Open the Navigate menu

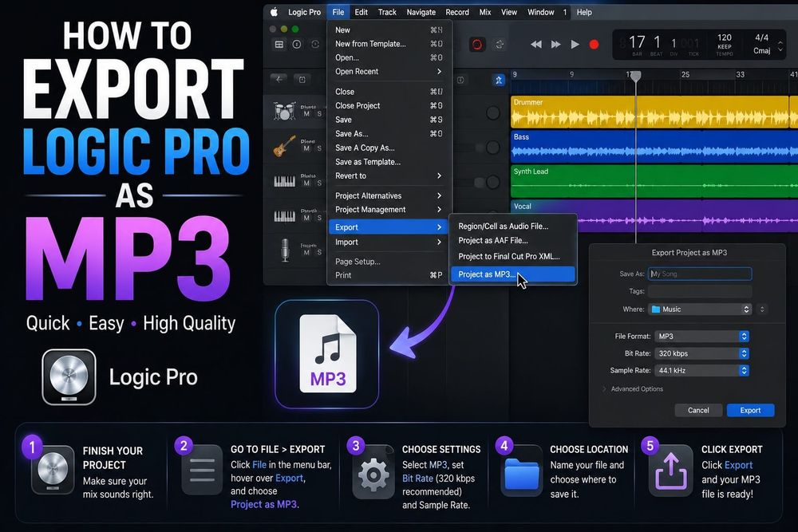click(x=421, y=12)
